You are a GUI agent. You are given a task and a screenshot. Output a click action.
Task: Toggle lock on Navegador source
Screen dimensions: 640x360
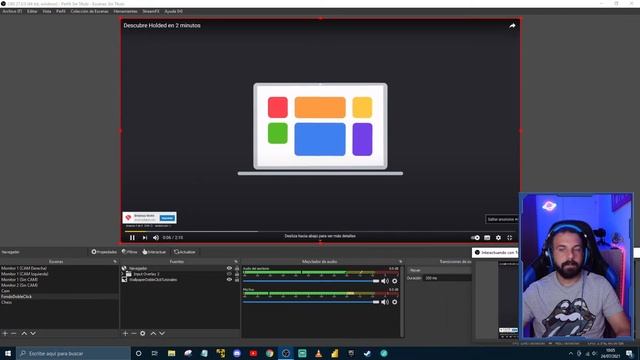coord(237,268)
